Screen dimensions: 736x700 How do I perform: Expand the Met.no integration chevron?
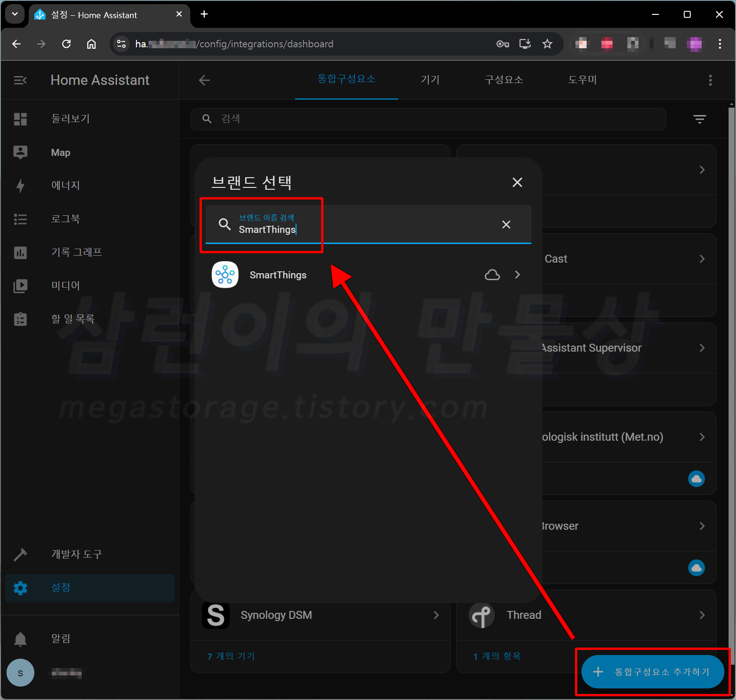pos(702,437)
